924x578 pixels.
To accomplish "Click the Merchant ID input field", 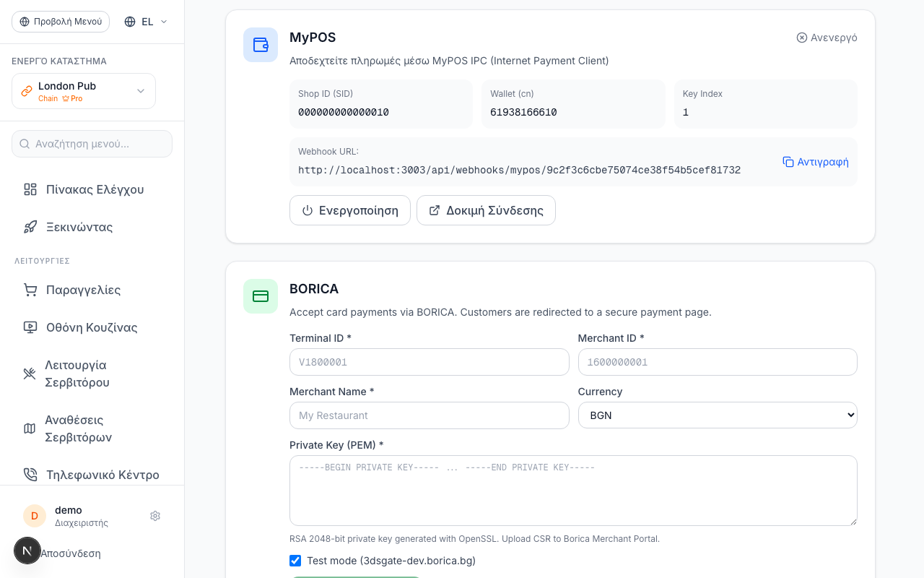I will pos(718,362).
